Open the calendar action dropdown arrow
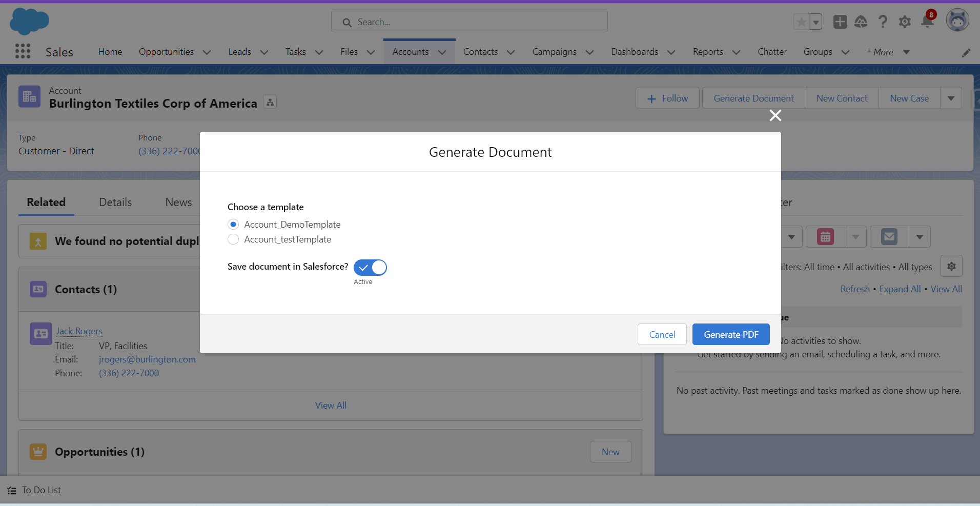This screenshot has height=506, width=980. pyautogui.click(x=855, y=236)
